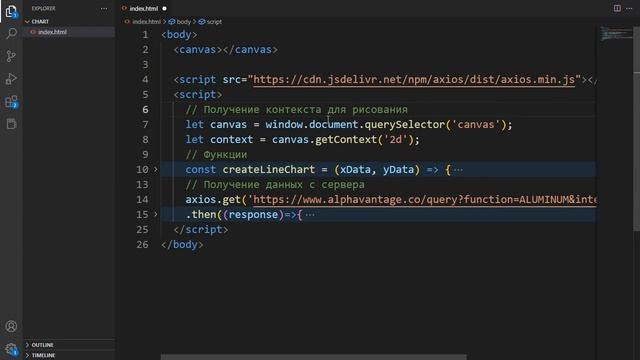640x360 pixels.
Task: Click line number 26 in gutter
Action: (x=142, y=244)
